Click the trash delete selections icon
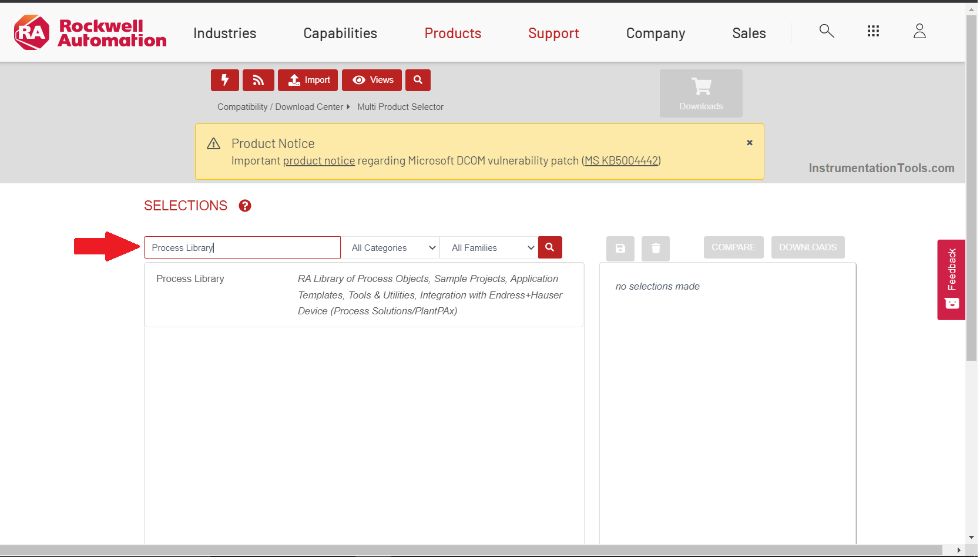Screen dimensions: 980x557 [x=656, y=249]
